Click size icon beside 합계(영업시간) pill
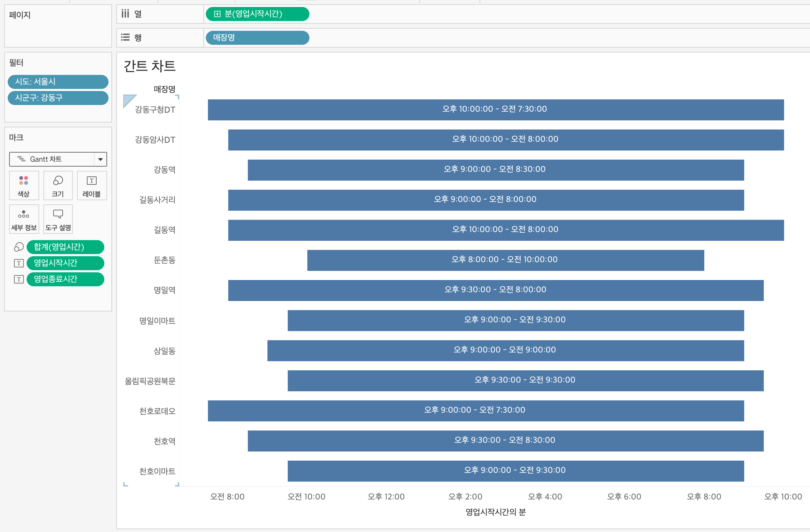 [19, 247]
